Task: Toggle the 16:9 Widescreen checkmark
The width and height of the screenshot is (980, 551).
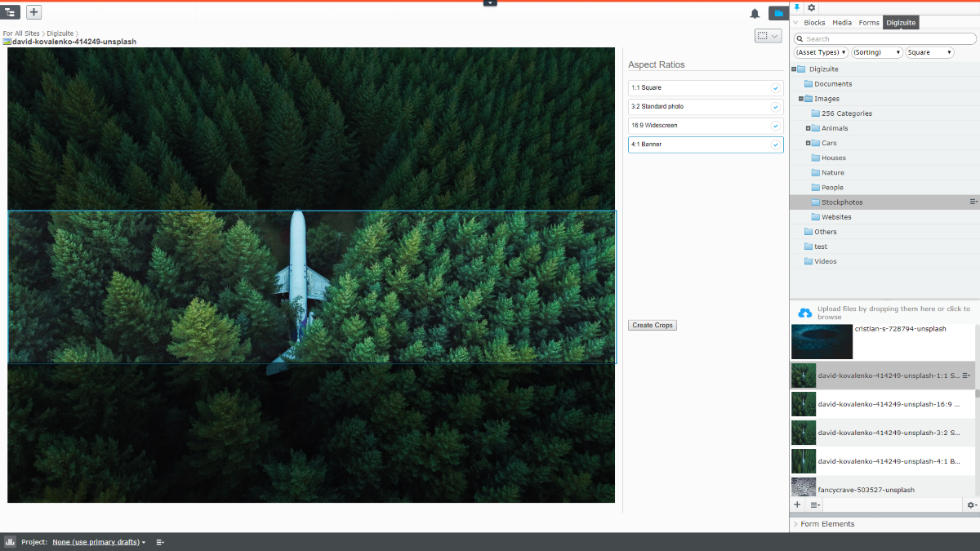Action: 775,126
